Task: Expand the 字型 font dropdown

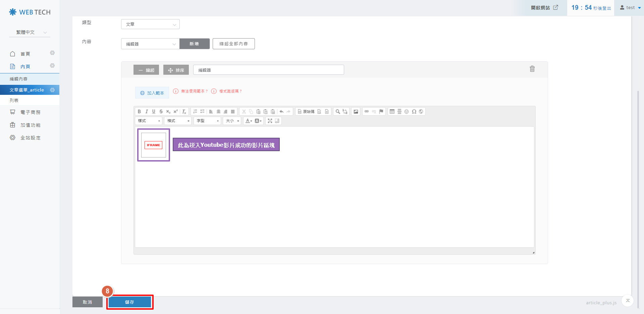Action: pyautogui.click(x=207, y=121)
